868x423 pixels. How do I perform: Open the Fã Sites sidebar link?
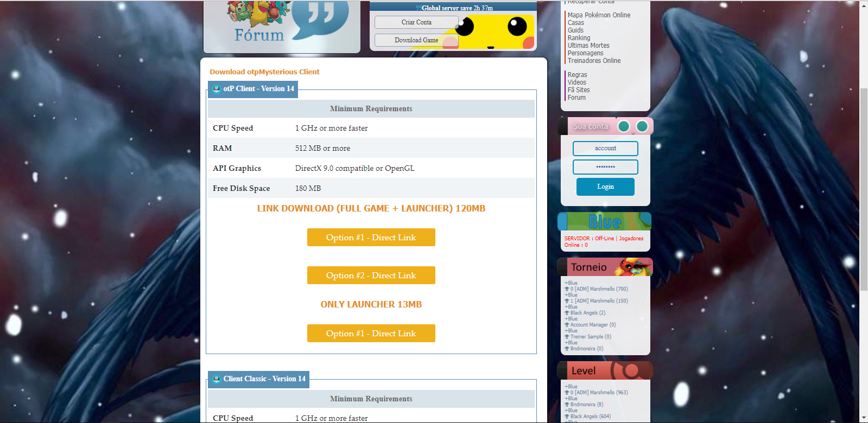[x=579, y=90]
